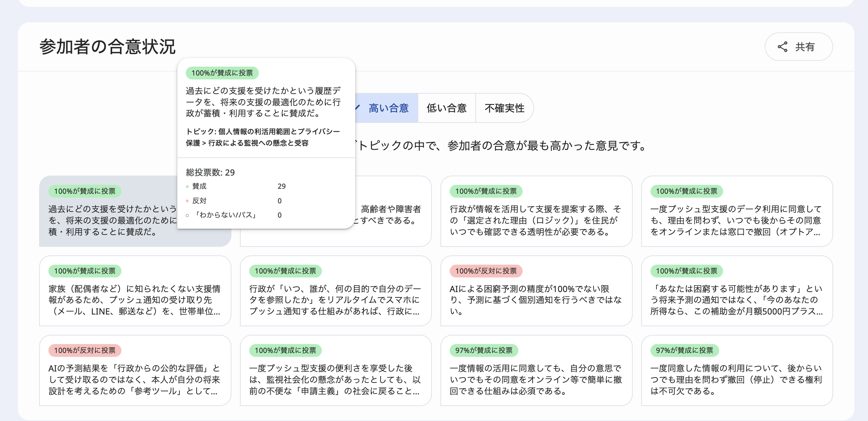Image resolution: width=868 pixels, height=421 pixels.
Task: Click the 97% badge on the 一度同意した情報 card
Action: 685,350
